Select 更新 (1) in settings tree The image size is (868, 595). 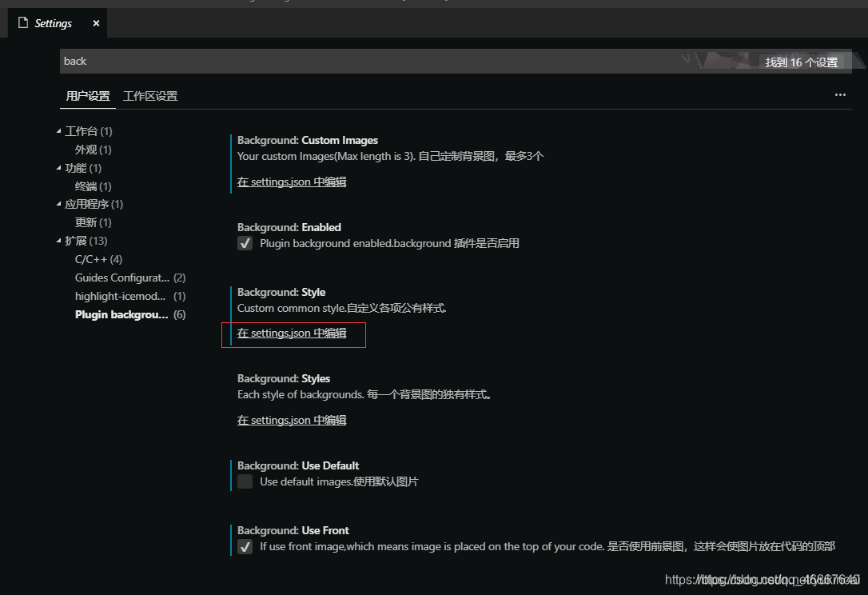[x=93, y=222]
